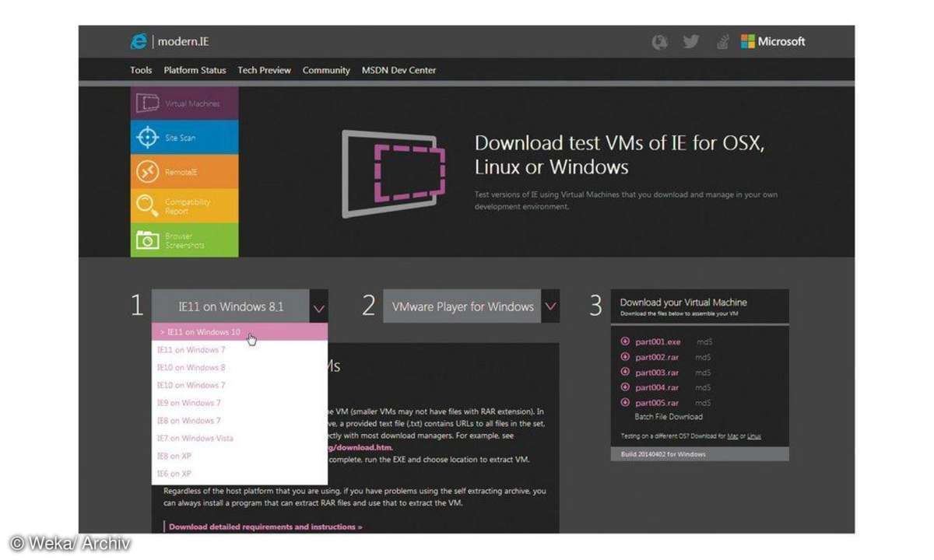
Task: Open the Site Scan crosshair tile icon
Action: point(147,138)
